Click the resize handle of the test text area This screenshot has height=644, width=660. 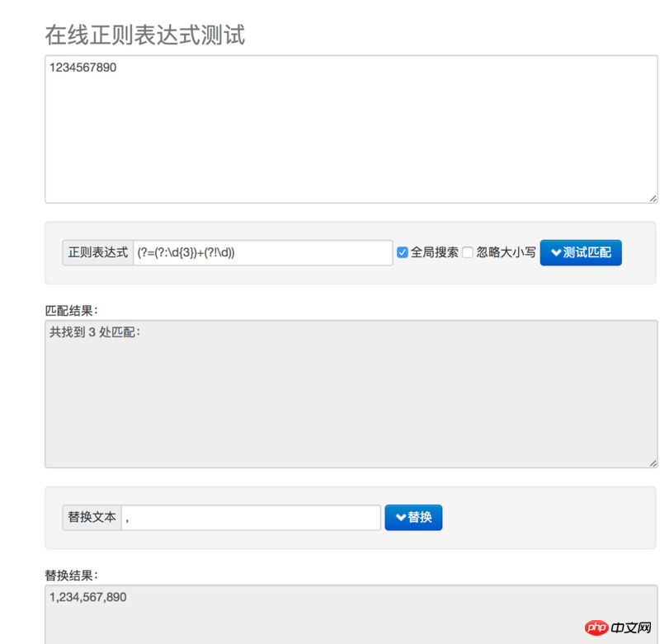click(653, 199)
